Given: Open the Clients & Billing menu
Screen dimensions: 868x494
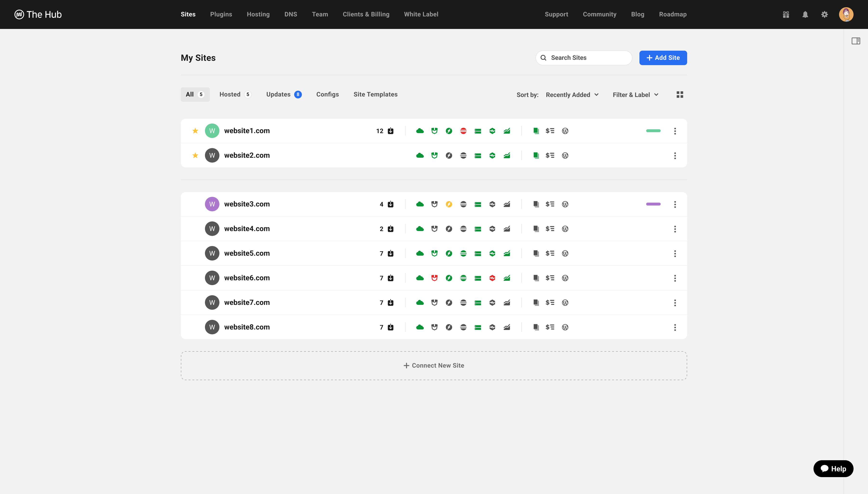Looking at the screenshot, I should pyautogui.click(x=366, y=14).
